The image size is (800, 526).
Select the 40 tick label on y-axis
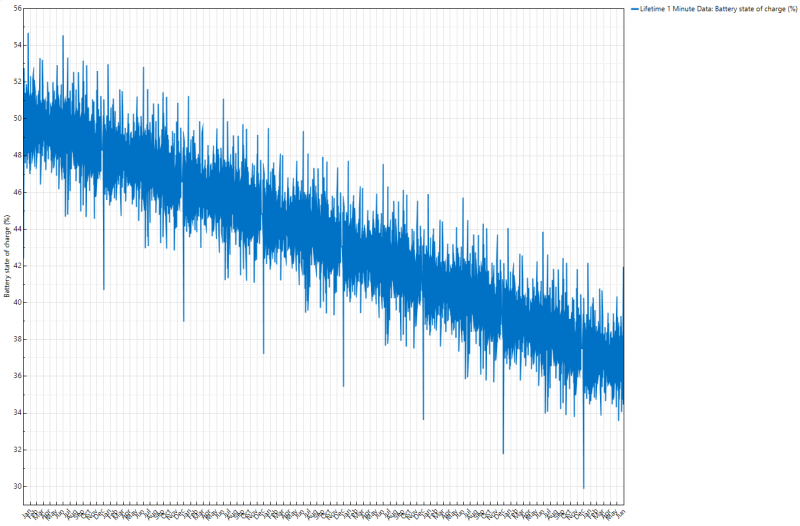pos(17,302)
